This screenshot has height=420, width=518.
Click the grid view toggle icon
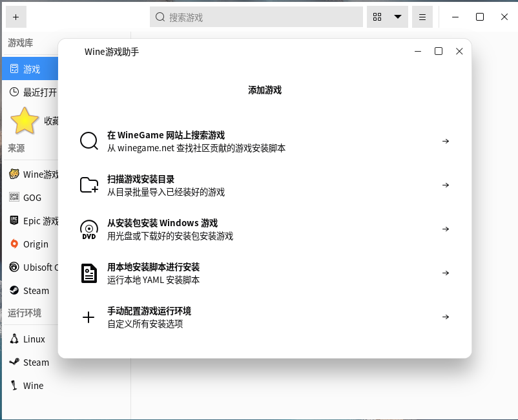[378, 17]
